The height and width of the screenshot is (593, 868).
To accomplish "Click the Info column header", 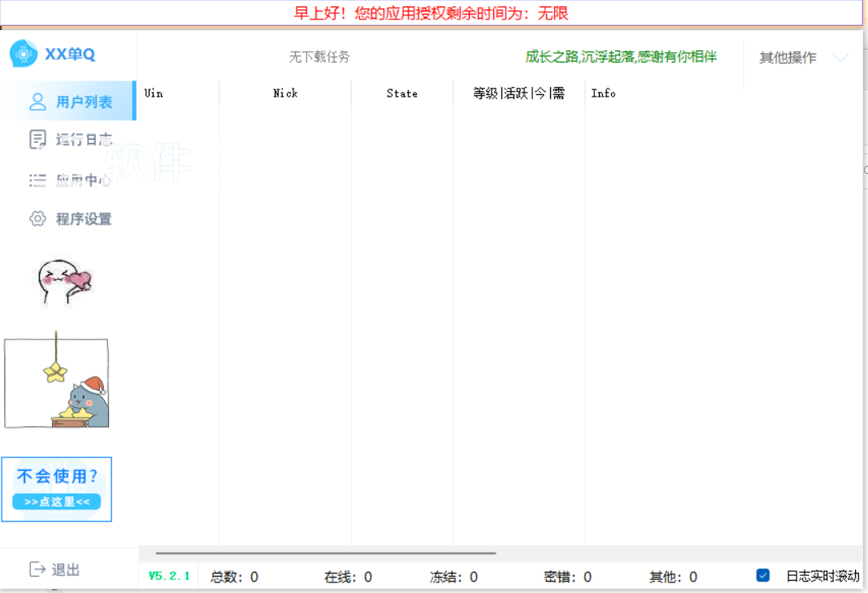I will point(603,93).
